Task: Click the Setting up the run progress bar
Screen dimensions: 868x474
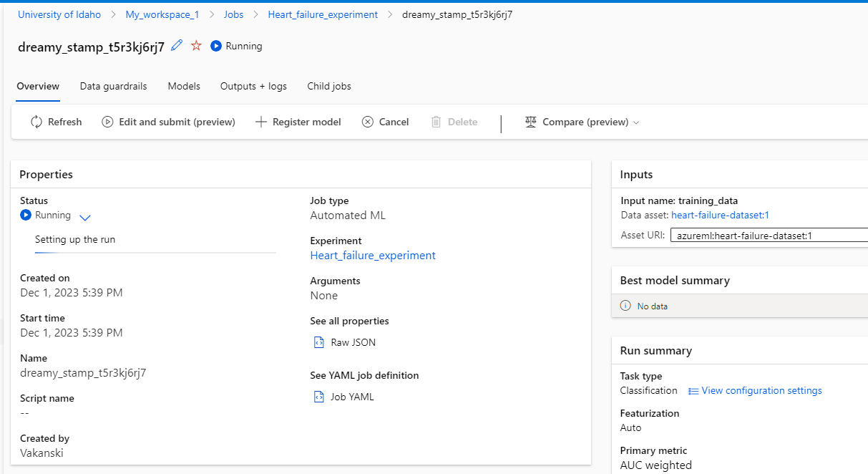Action: 155,253
